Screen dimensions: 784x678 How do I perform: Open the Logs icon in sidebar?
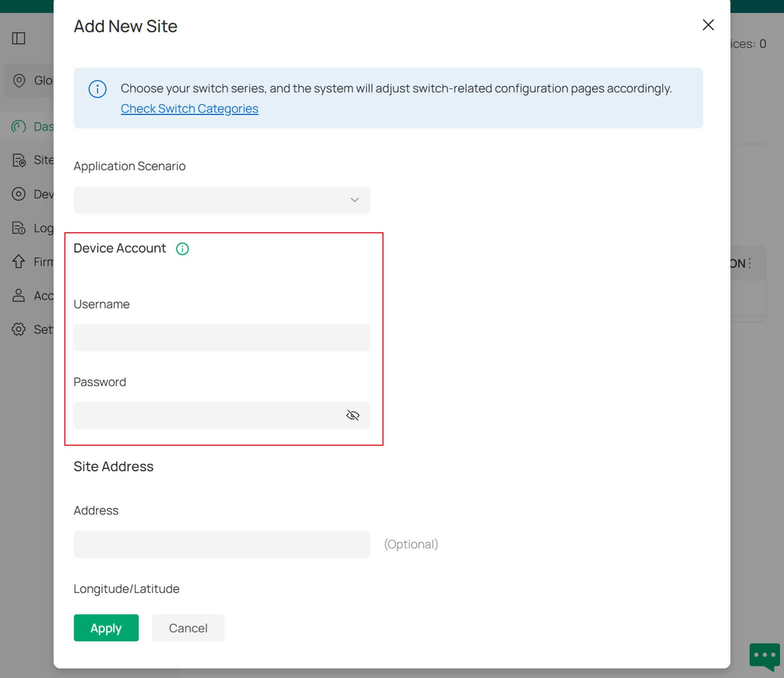(18, 228)
